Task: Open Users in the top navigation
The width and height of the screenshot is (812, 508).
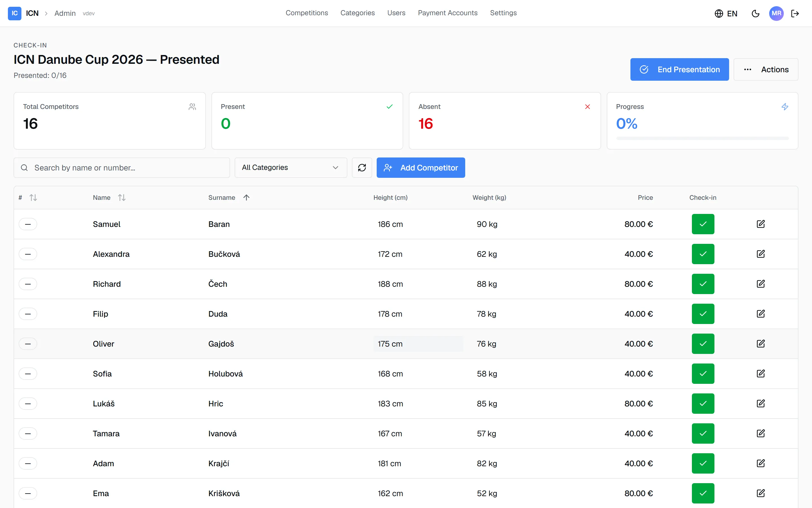Action: coord(396,13)
